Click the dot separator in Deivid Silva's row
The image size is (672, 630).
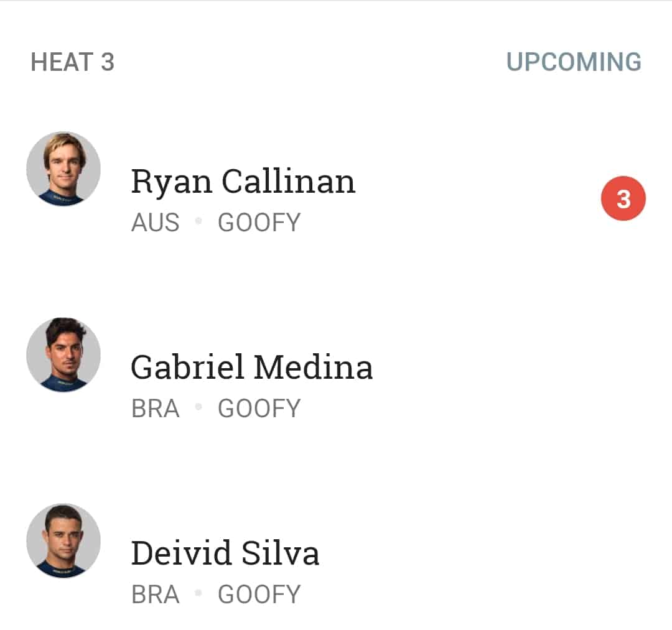198,593
